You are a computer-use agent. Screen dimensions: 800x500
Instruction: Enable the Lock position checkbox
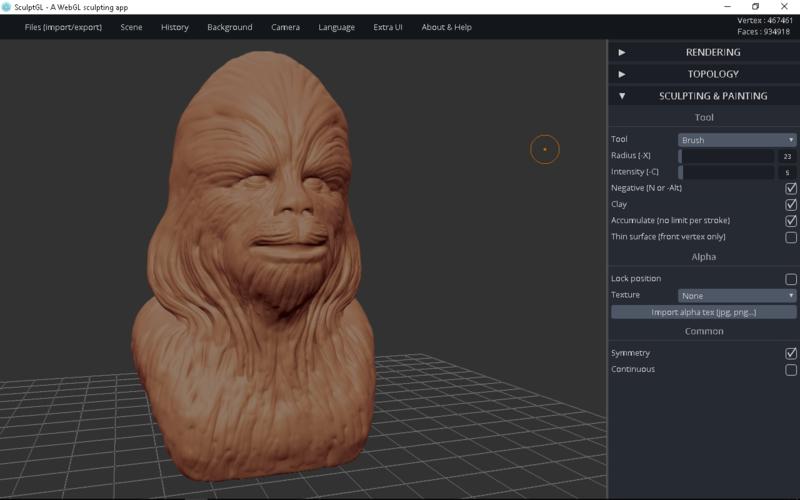(791, 280)
